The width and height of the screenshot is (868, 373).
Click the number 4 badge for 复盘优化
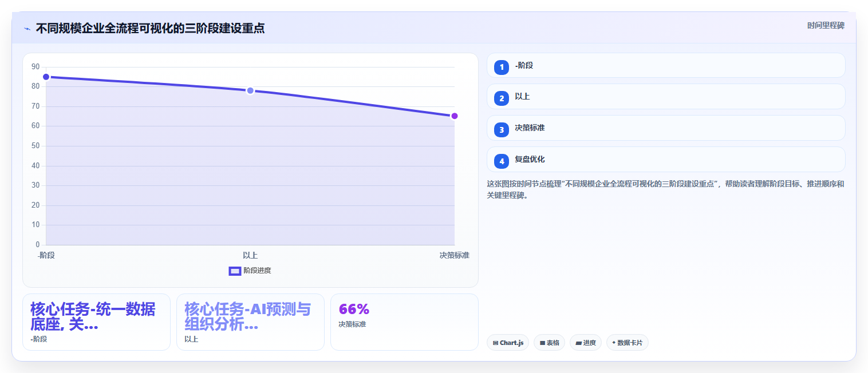502,161
